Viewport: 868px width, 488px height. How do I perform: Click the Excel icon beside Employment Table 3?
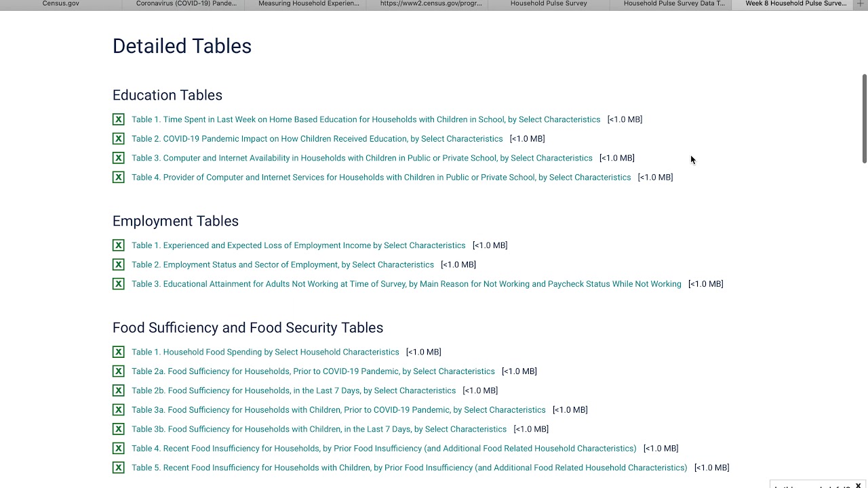pyautogui.click(x=118, y=284)
